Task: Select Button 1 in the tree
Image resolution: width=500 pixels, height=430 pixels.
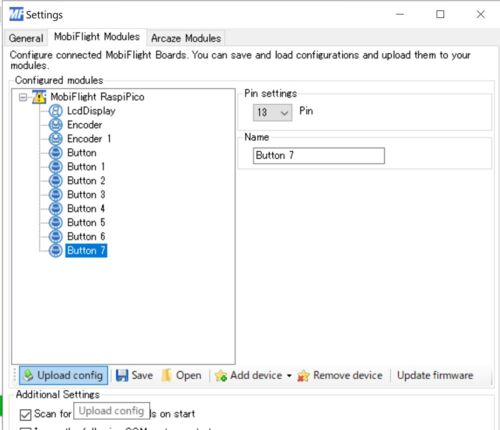Action: (86, 167)
